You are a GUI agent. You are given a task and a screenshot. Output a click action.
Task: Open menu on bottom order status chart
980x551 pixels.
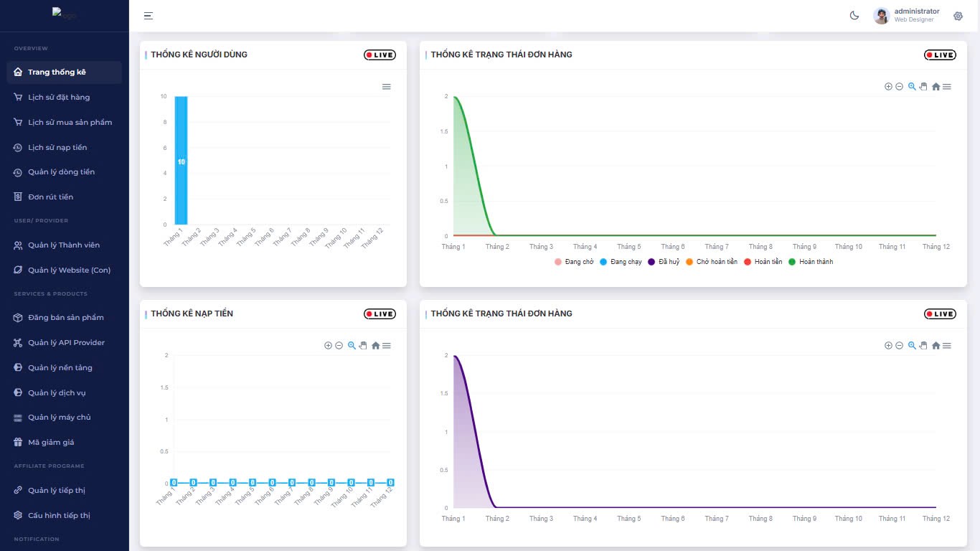coord(947,346)
